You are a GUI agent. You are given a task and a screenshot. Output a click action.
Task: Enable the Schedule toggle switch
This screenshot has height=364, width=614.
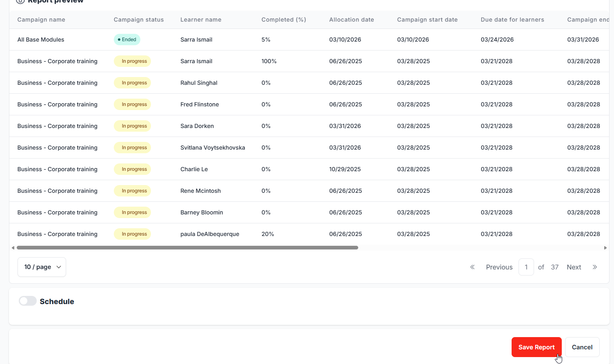tap(28, 301)
